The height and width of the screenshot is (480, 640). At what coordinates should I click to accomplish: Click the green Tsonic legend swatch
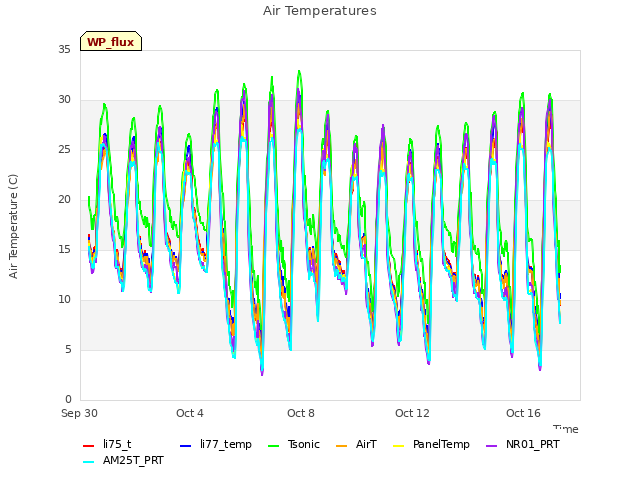click(273, 446)
